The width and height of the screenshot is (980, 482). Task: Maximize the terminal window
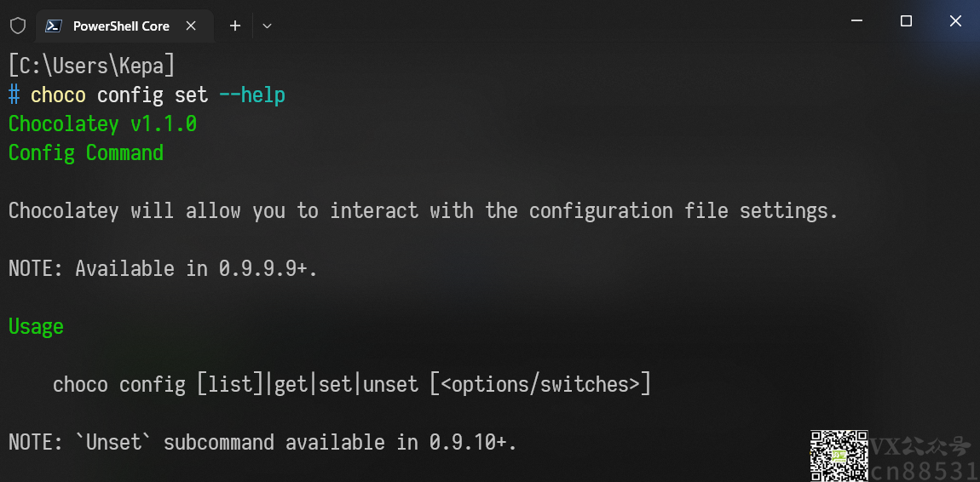906,20
